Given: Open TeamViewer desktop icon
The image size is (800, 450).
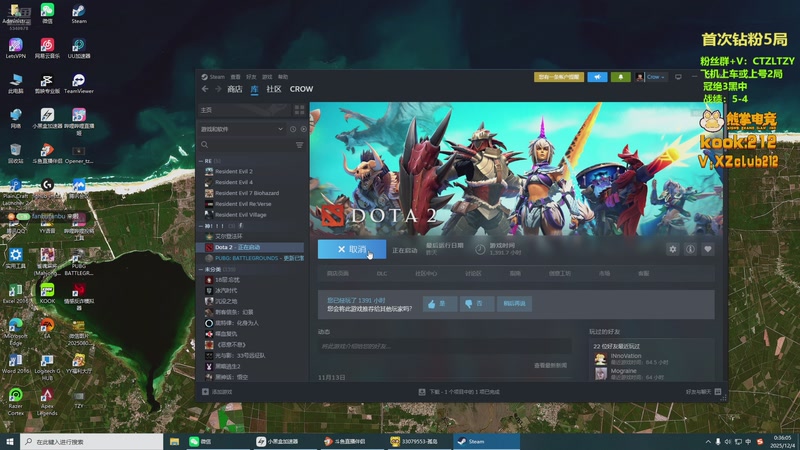Looking at the screenshot, I should pos(79,83).
